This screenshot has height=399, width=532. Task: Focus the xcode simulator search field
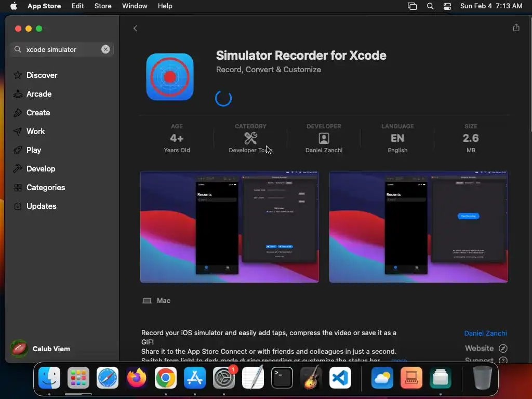61,49
